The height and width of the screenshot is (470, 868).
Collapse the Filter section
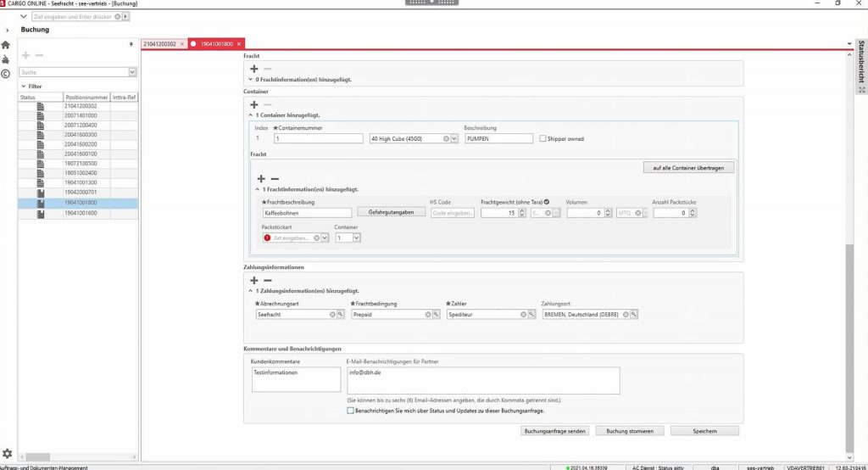(x=23, y=87)
